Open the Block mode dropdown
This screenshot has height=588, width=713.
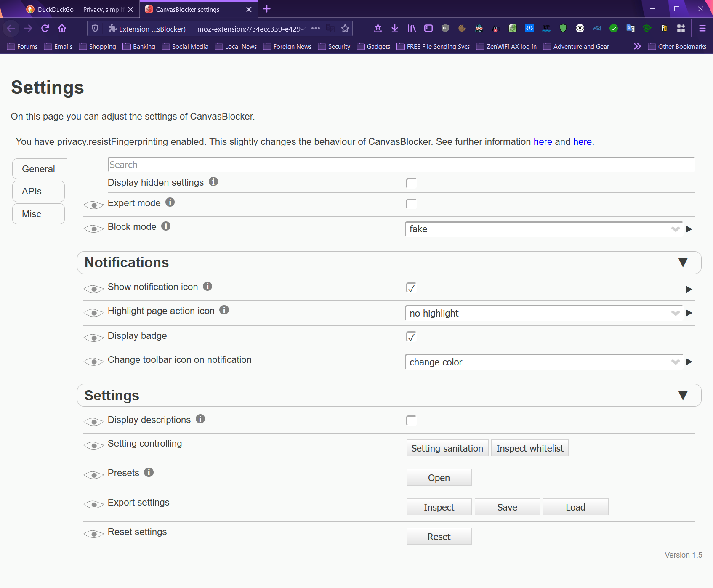[543, 229]
